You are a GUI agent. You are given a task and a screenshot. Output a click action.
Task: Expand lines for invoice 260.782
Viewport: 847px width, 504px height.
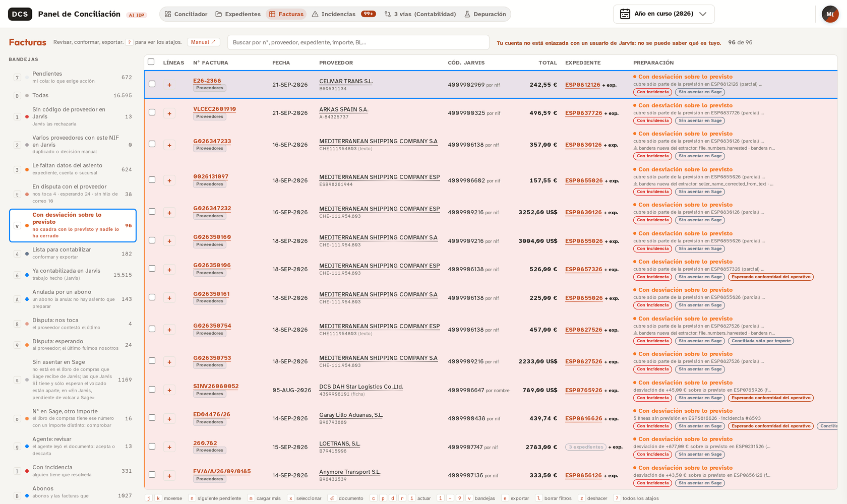[x=169, y=447]
